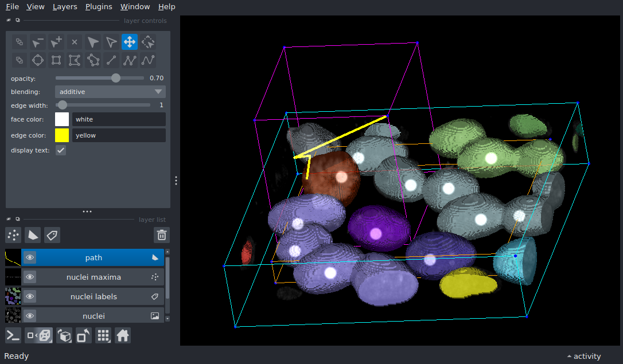Expand the activity panel at bottom right

(583, 356)
